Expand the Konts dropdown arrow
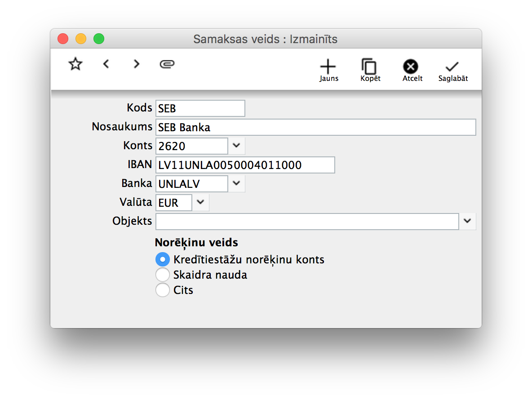This screenshot has height=400, width=532. (x=237, y=146)
